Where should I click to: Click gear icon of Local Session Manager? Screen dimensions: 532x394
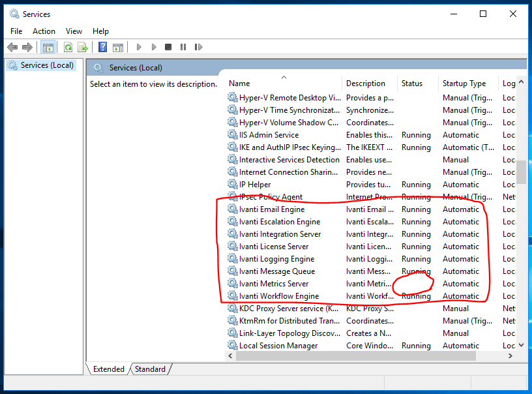232,345
